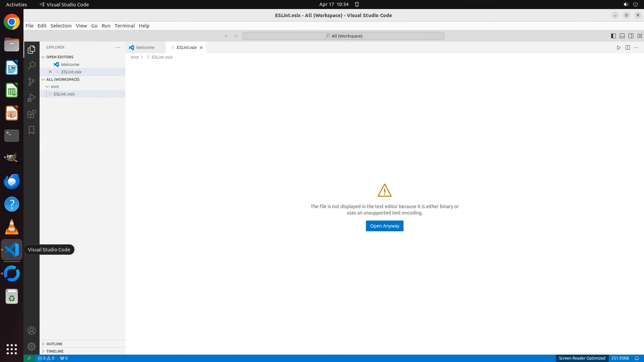The image size is (644, 362).
Task: Open the Search view in activity bar
Action: (x=32, y=66)
